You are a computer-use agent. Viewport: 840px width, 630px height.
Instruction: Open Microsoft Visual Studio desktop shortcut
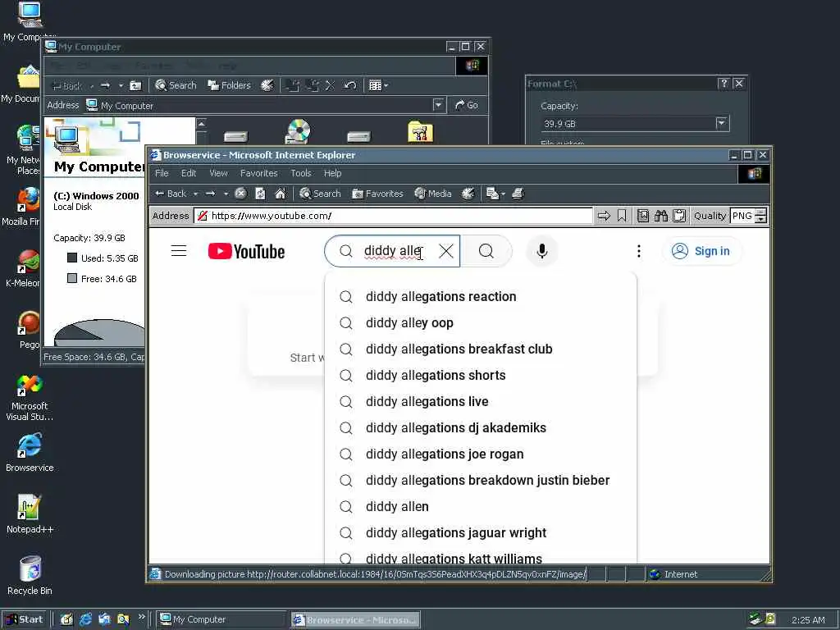click(30, 398)
